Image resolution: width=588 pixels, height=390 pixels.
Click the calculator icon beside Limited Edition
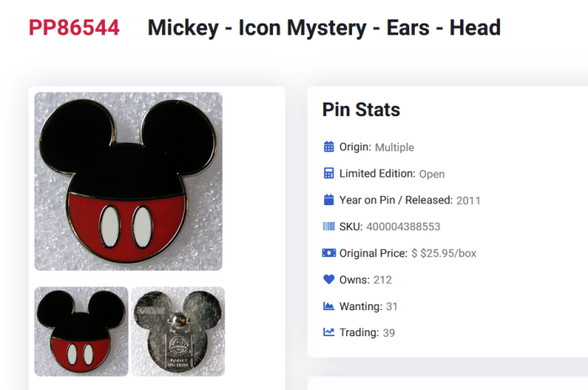(329, 174)
